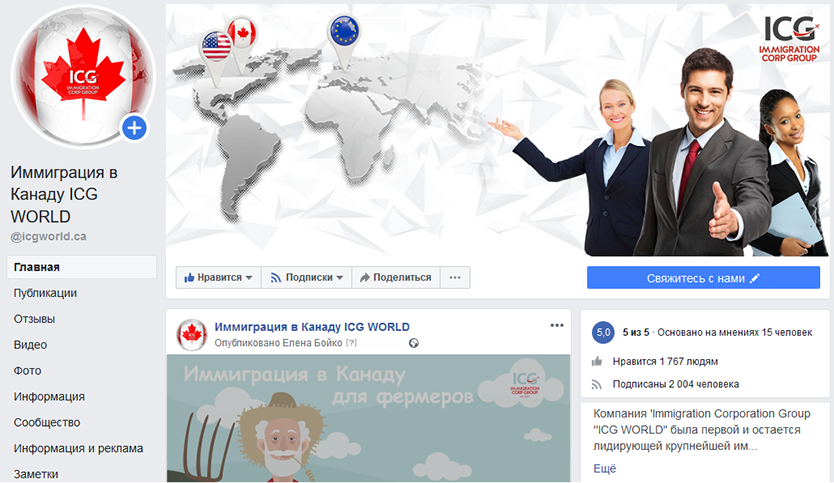
Task: Click the Canada flag map pin
Action: [x=242, y=33]
